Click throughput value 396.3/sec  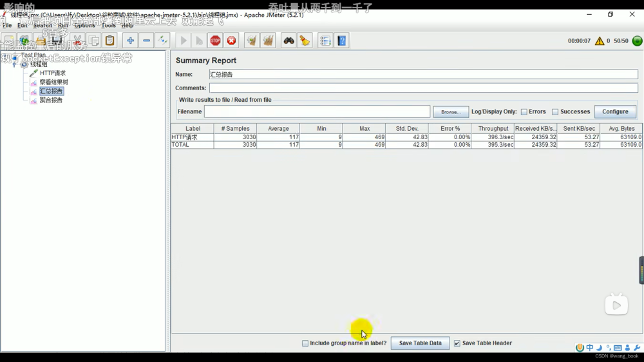[493, 137]
